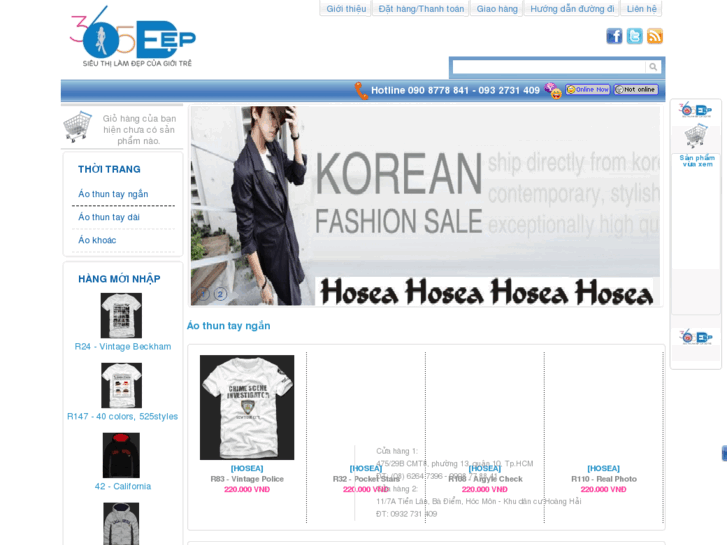Click [HOSEA] brand label above R83
727x545 pixels.
(247, 468)
